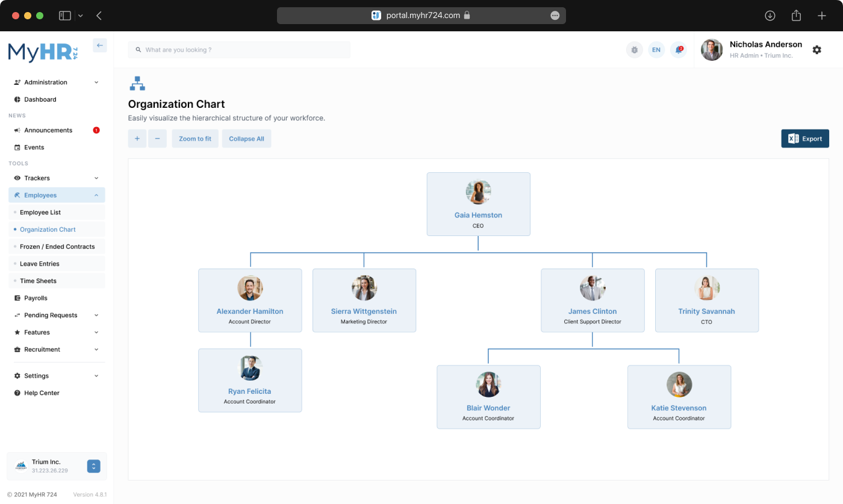Viewport: 843px width, 504px height.
Task: Open the company switcher dropdown
Action: pos(93,466)
